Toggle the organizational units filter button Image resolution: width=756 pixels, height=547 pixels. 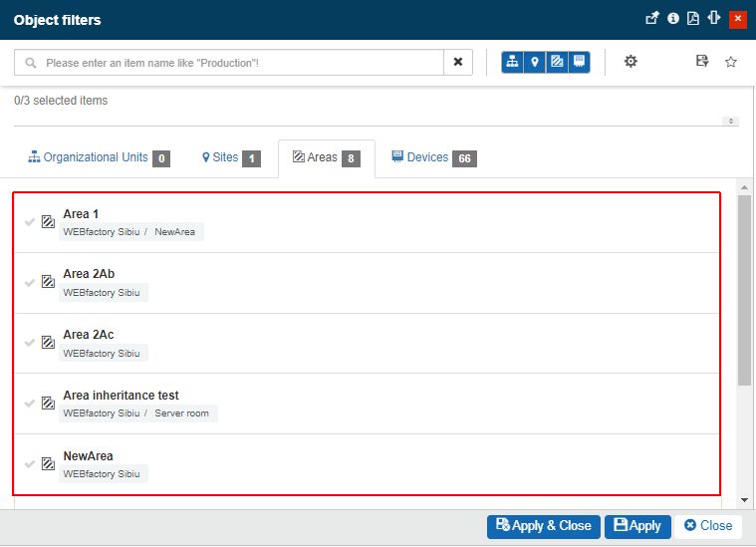(513, 62)
